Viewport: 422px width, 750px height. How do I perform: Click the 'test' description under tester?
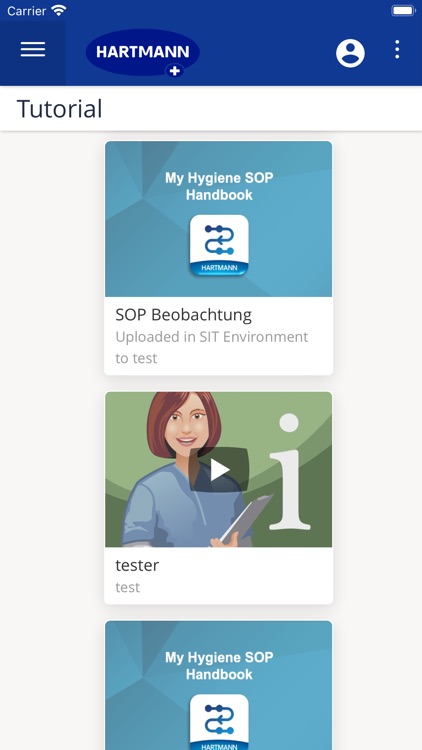pos(128,587)
